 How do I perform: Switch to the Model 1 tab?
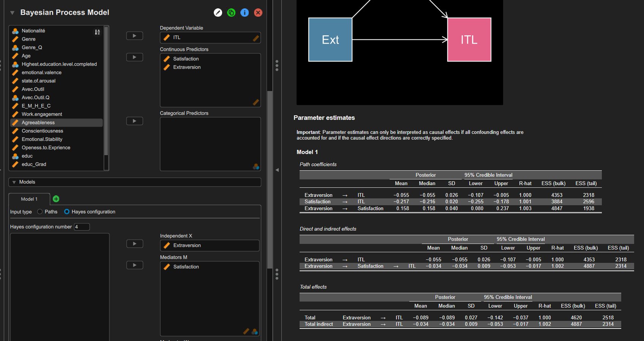29,199
